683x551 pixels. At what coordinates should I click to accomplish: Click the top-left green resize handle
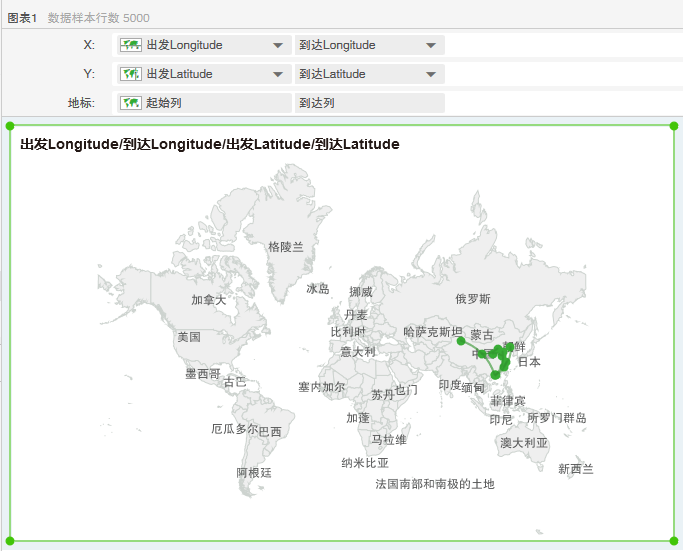[x=10, y=126]
